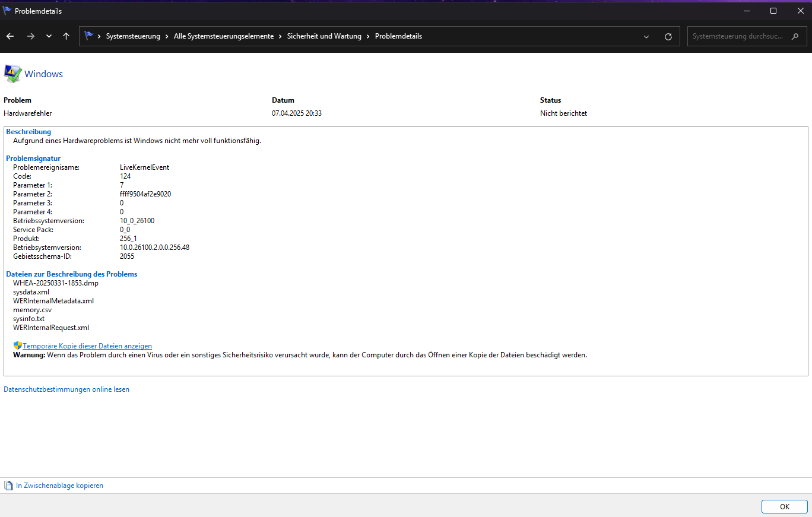
Task: Click the status Nicht berichtet
Action: (563, 113)
